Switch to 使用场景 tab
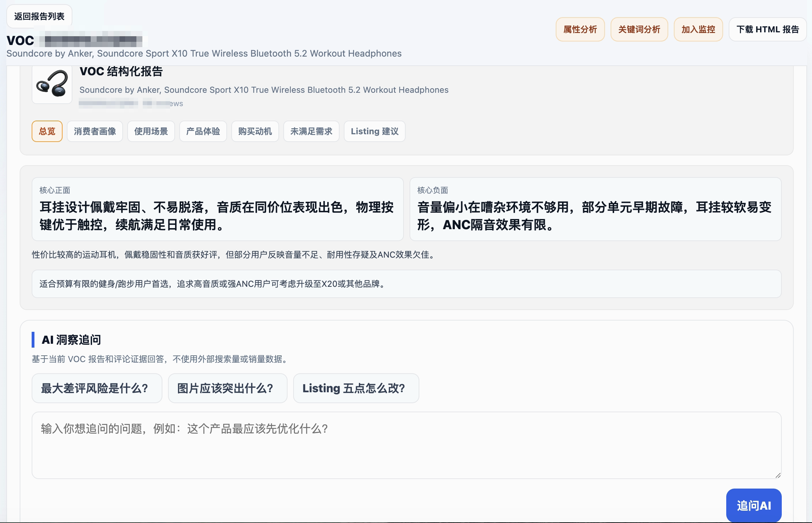Viewport: 812px width, 523px height. point(151,131)
